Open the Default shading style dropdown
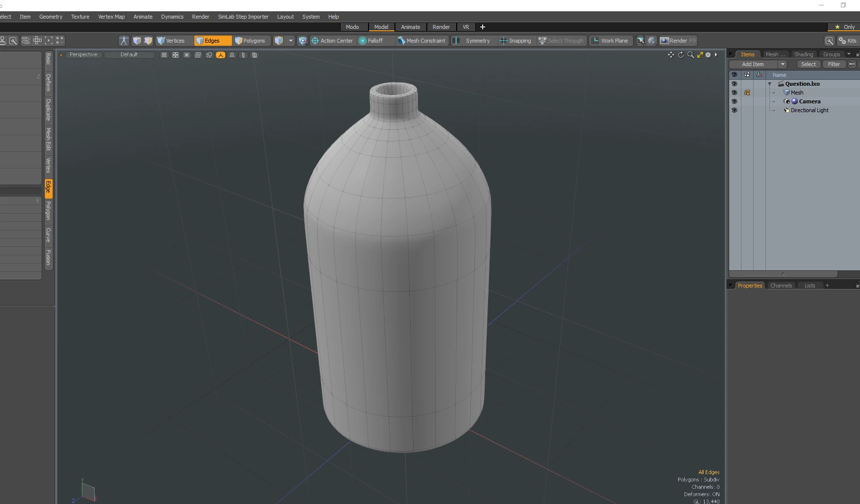 point(129,55)
